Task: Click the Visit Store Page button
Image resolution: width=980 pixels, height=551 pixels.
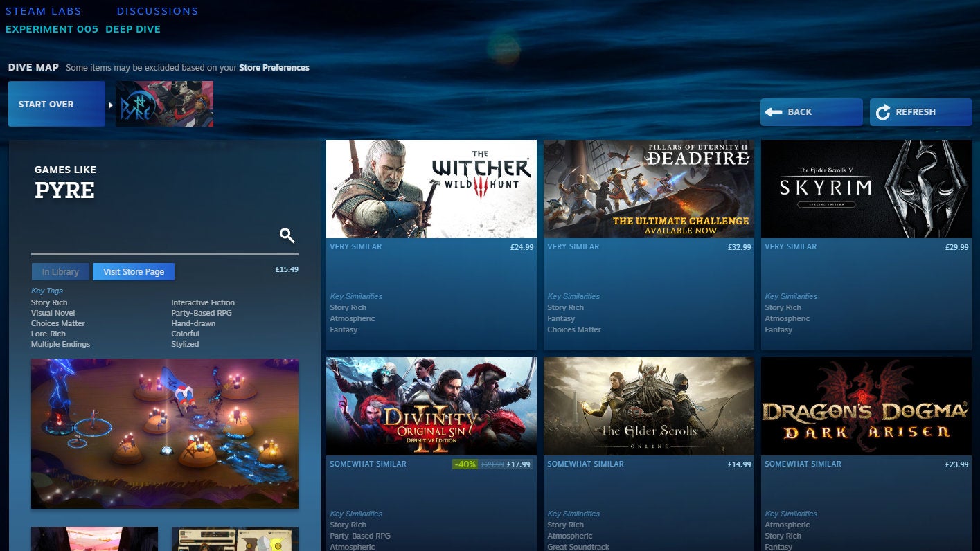Action: pos(133,271)
